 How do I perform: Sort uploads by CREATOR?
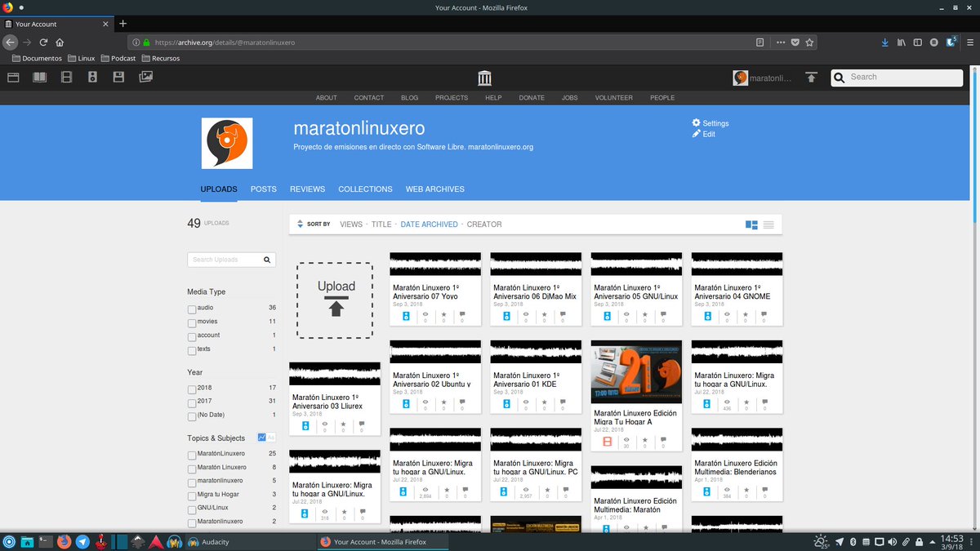(484, 224)
